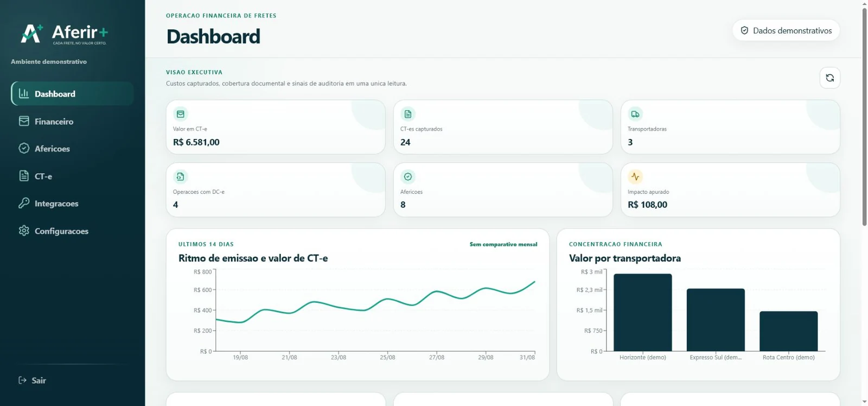This screenshot has width=868, height=406.
Task: Click the R$ 6.581,00 value
Action: (x=196, y=142)
